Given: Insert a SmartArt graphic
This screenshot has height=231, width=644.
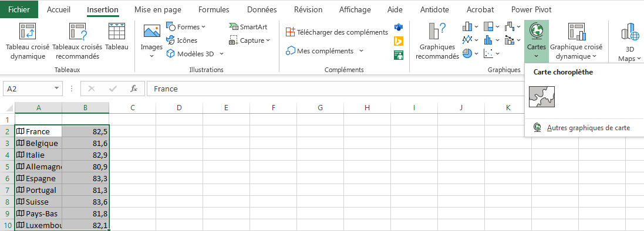Looking at the screenshot, I should [x=248, y=27].
